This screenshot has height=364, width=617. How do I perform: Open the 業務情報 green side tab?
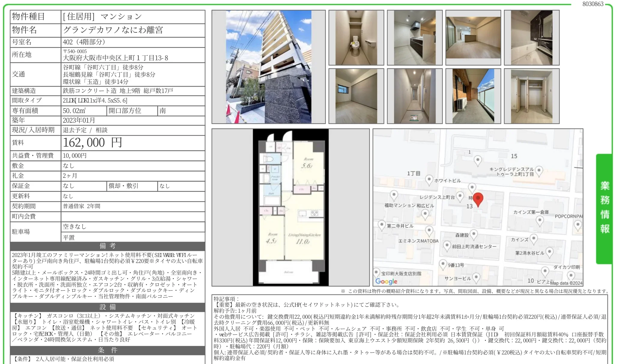tap(604, 208)
